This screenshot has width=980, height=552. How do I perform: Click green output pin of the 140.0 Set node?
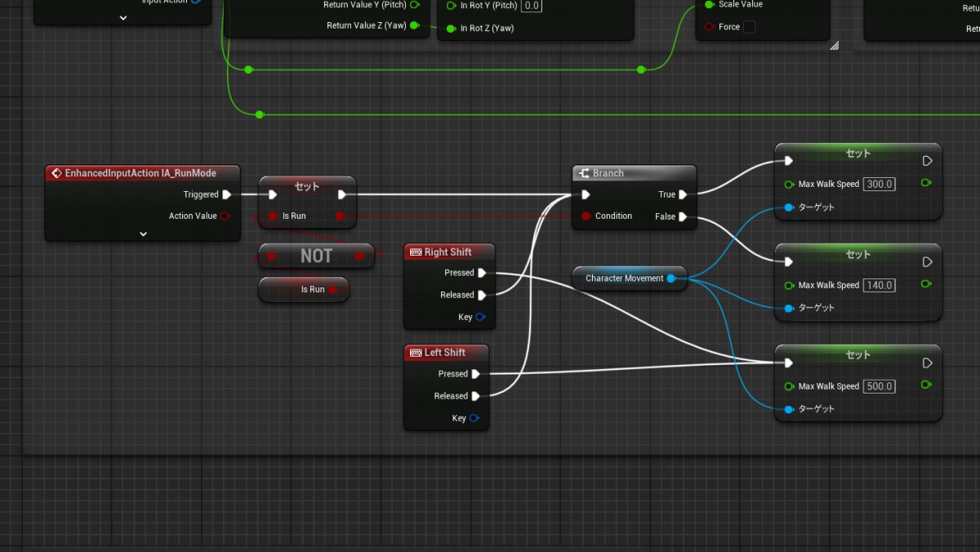point(925,284)
